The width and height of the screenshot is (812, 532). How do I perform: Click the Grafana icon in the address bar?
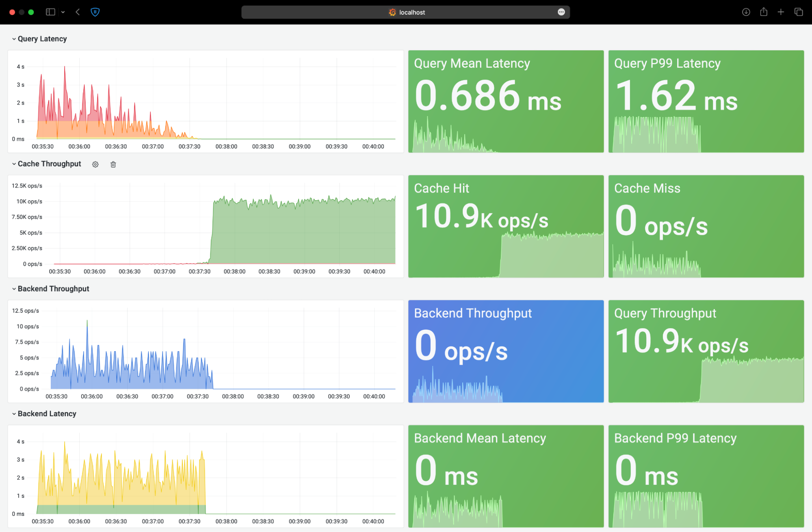click(x=392, y=12)
